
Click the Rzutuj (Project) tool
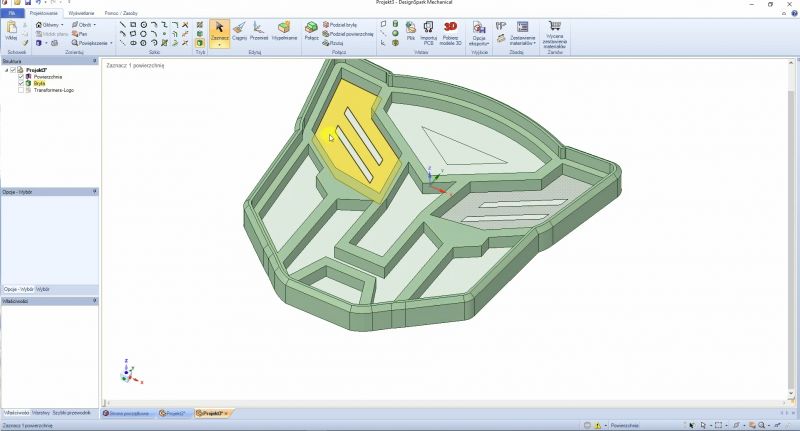click(333, 43)
